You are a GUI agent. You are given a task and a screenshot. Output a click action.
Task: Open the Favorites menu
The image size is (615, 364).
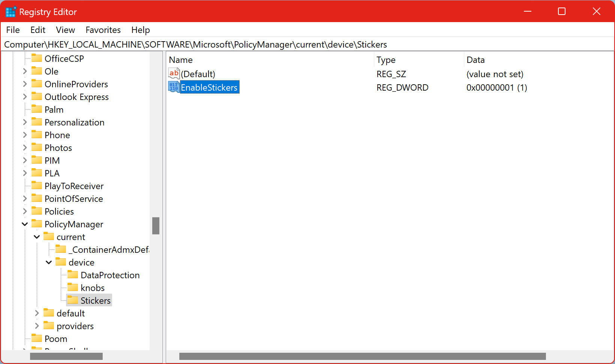tap(103, 30)
